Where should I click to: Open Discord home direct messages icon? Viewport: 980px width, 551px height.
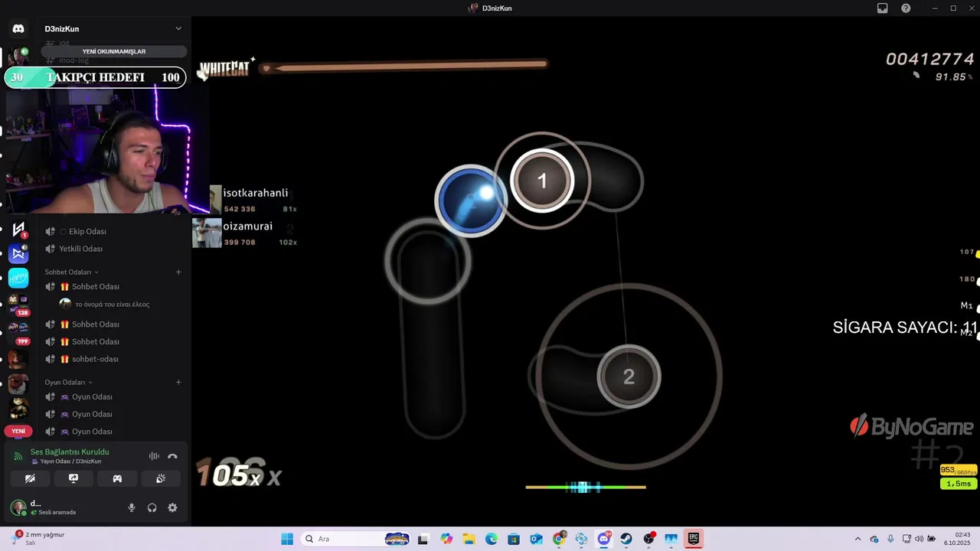18,28
